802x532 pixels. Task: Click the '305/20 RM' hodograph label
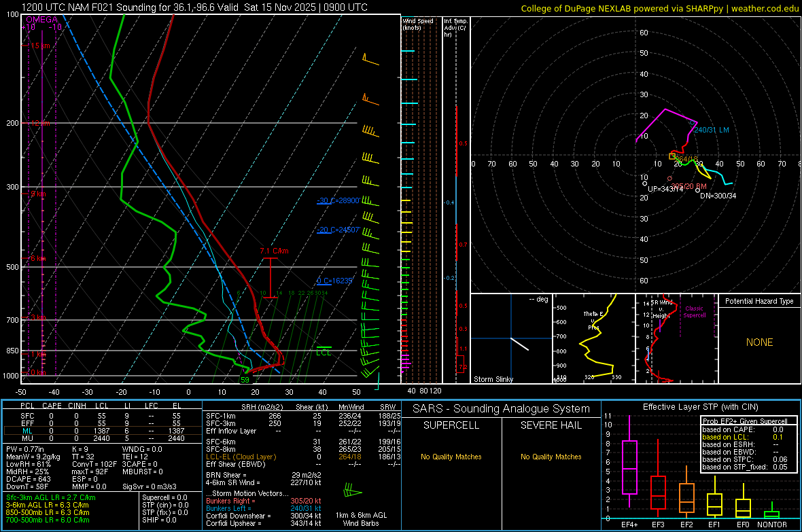(x=689, y=186)
